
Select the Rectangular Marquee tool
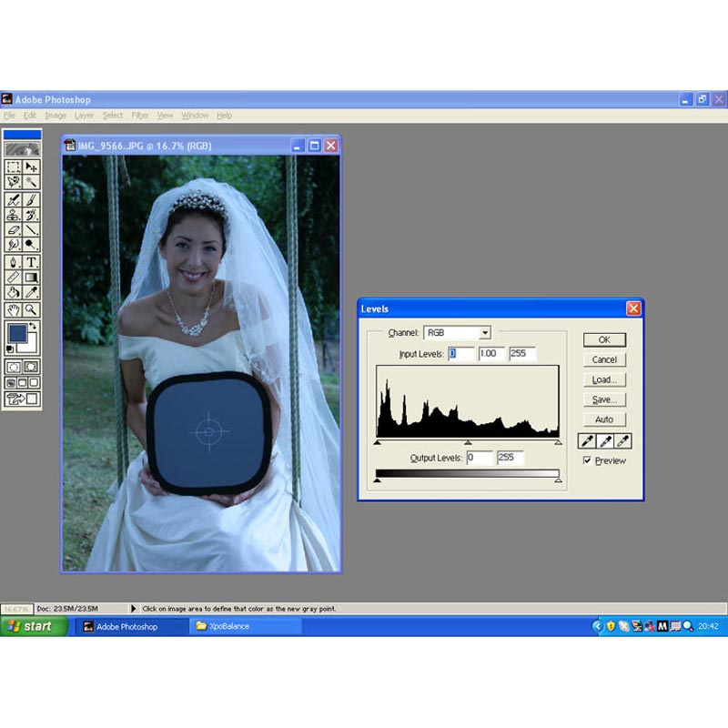click(13, 167)
